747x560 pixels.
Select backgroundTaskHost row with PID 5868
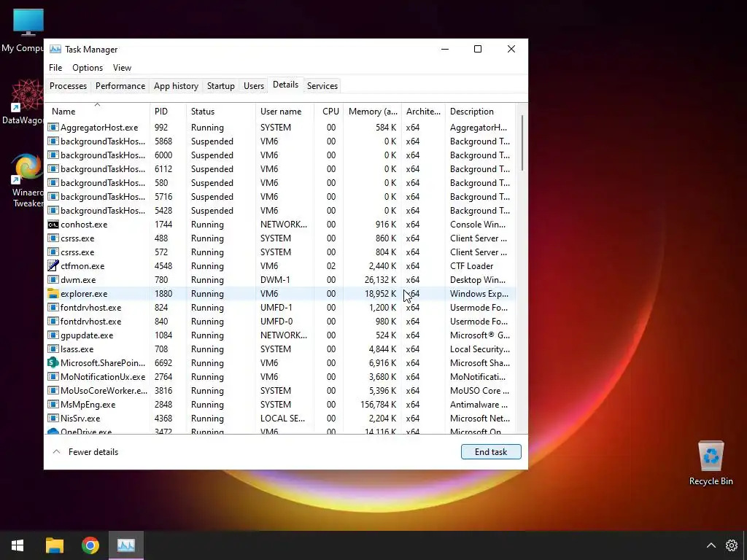point(281,141)
